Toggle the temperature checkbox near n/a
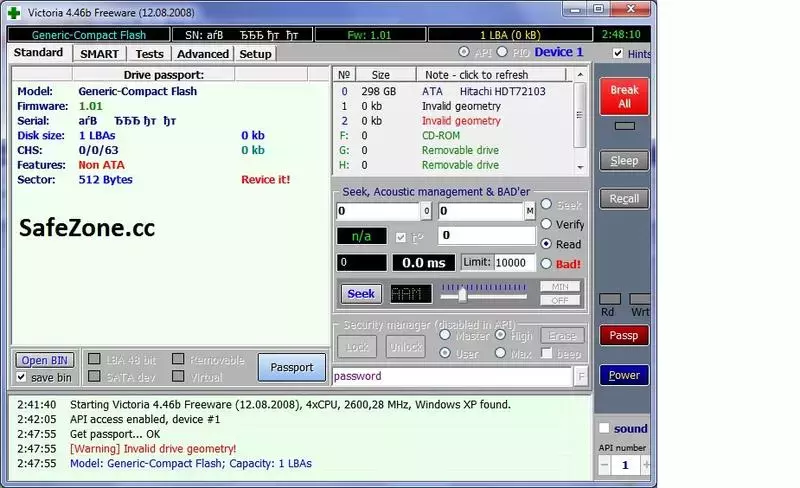The height and width of the screenshot is (488, 800). coord(401,237)
